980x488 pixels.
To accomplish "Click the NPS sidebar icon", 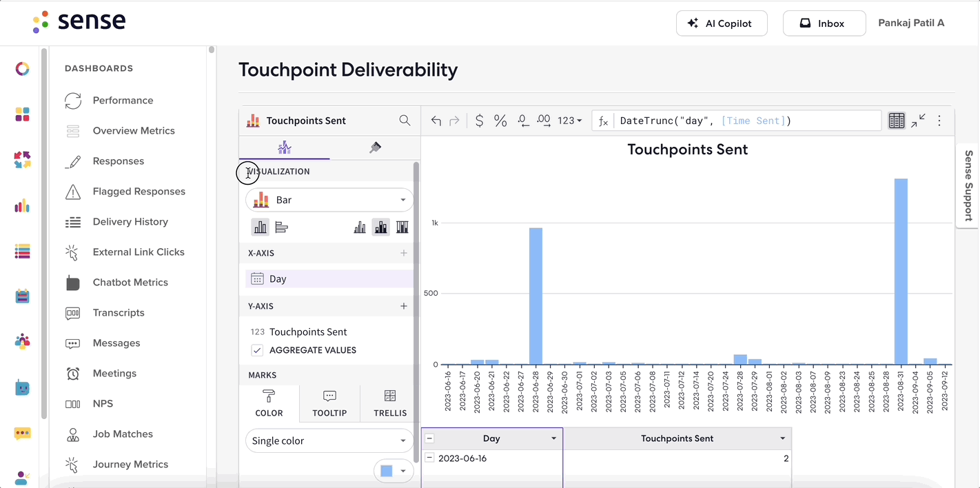I will tap(73, 404).
